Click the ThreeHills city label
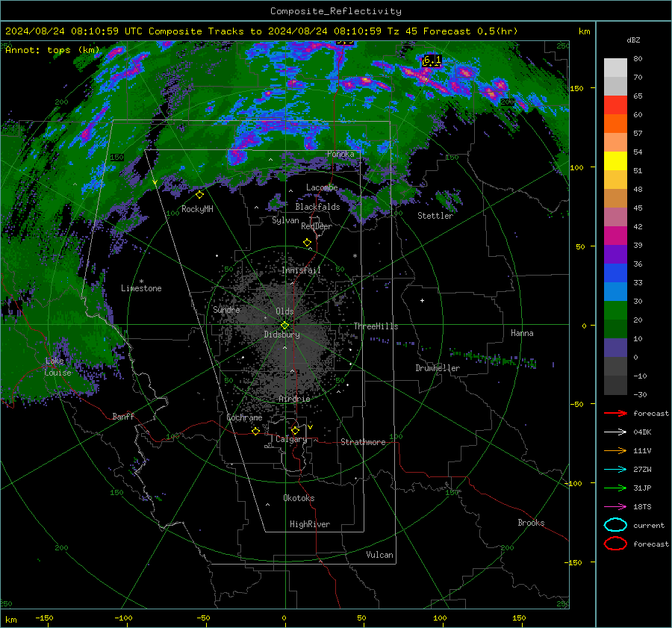The height and width of the screenshot is (628, 672). (x=376, y=326)
